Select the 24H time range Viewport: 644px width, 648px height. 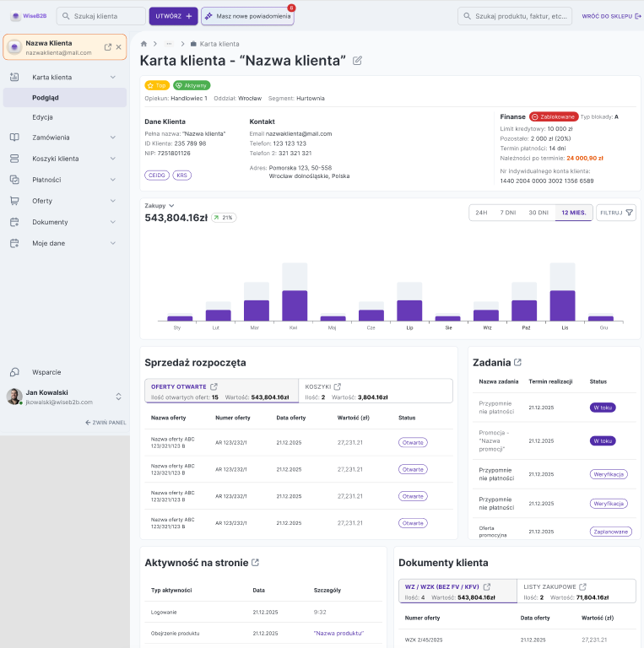pos(481,213)
